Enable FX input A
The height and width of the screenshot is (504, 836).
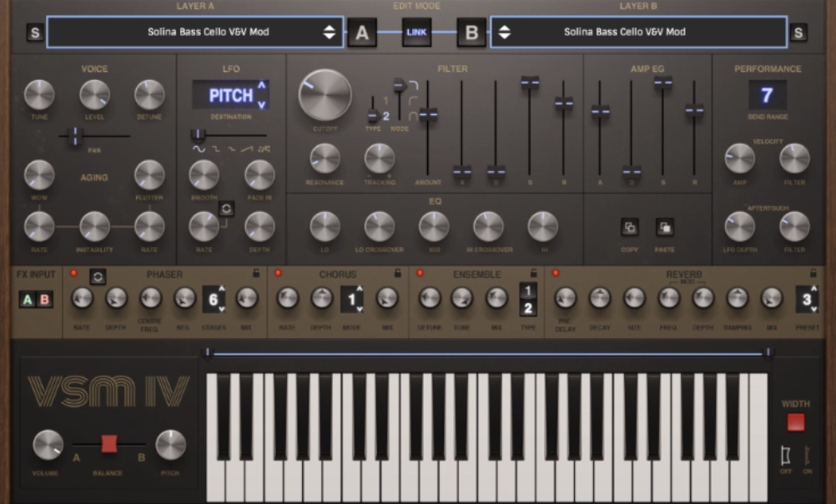point(28,300)
